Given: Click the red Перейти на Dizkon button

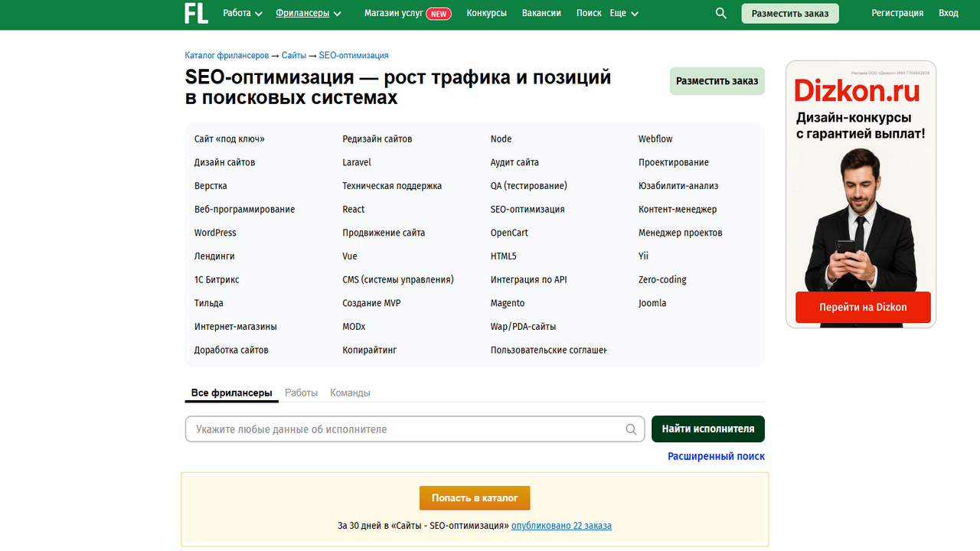Looking at the screenshot, I should (863, 307).
